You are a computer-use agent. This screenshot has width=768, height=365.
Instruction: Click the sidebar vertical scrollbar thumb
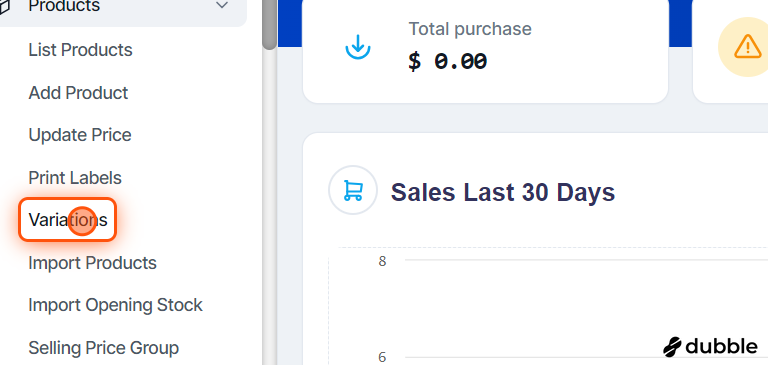click(269, 24)
